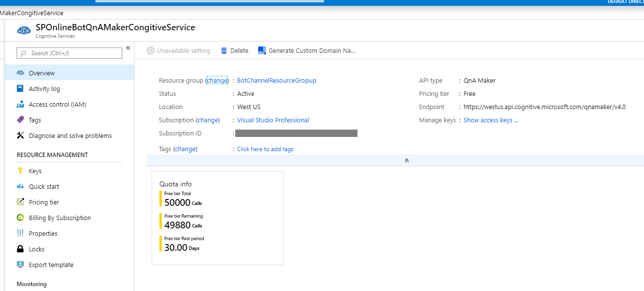Click the redacted Subscription ID field

click(x=296, y=133)
